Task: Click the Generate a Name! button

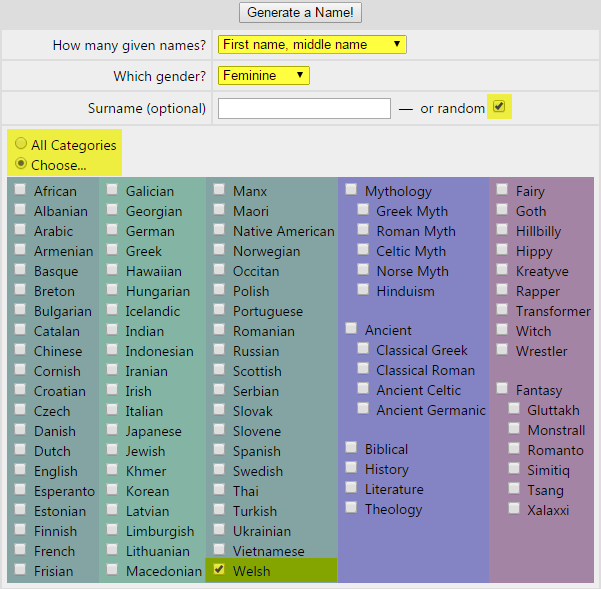Action: coord(300,13)
